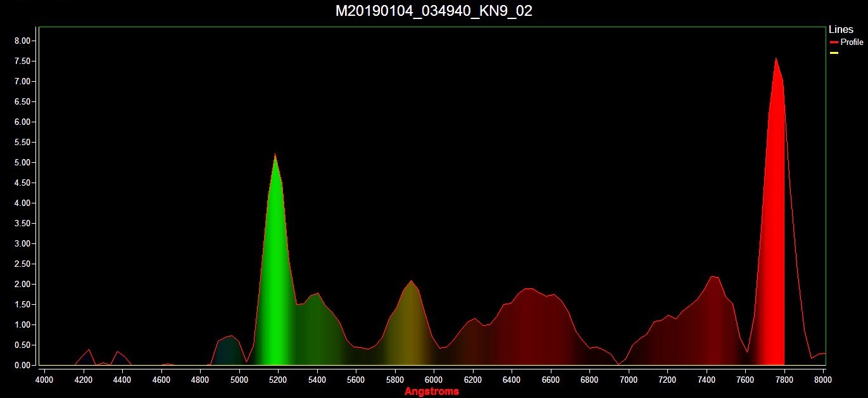Click the 2.00 y-axis tick label
Screen dimensions: 868x398
[22, 284]
